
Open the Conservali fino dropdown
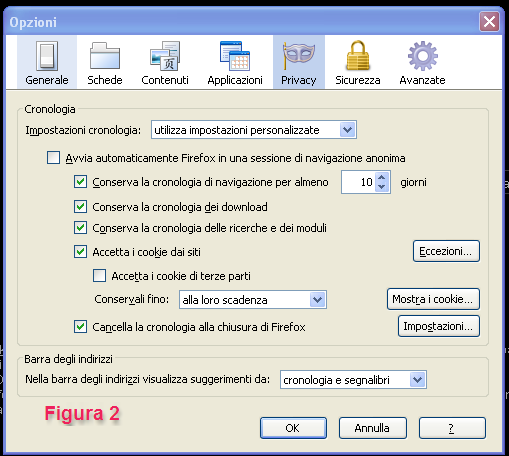click(253, 300)
